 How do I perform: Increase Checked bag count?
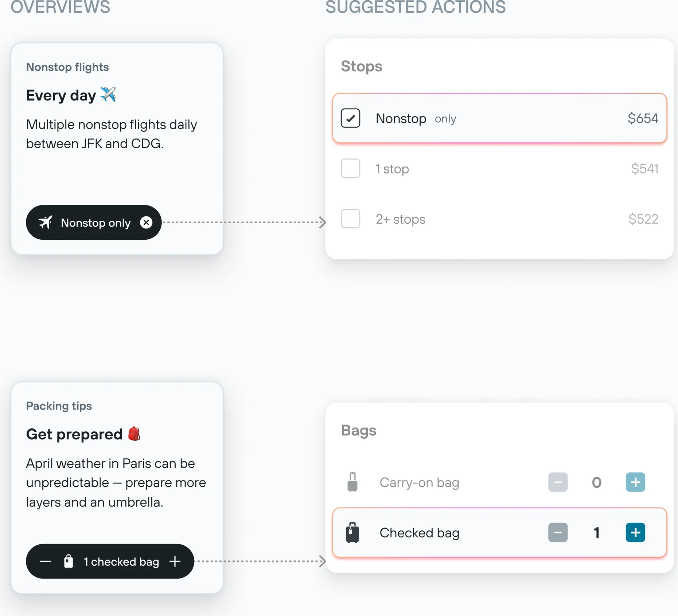pos(635,533)
